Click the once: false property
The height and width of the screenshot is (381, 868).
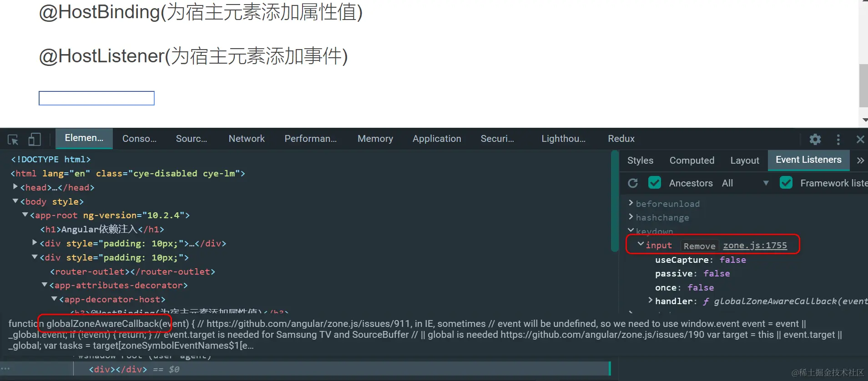pos(684,287)
